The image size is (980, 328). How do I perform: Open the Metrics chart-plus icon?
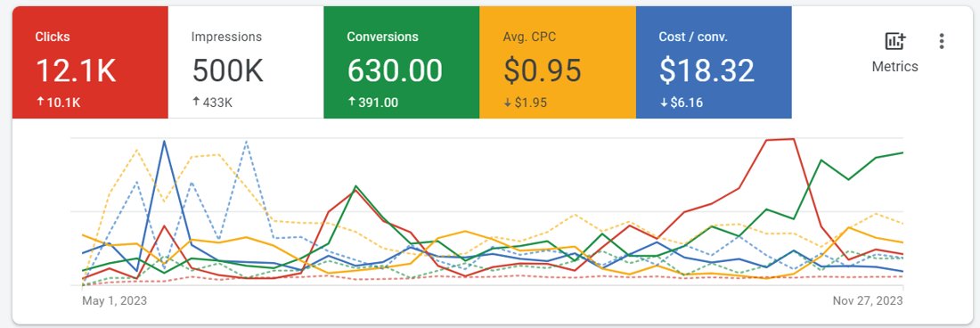coord(895,41)
